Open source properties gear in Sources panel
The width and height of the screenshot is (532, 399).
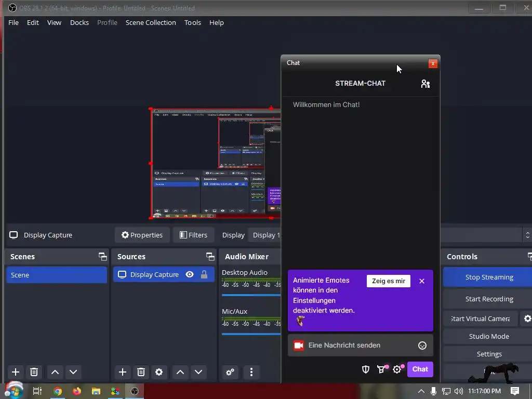(x=159, y=372)
